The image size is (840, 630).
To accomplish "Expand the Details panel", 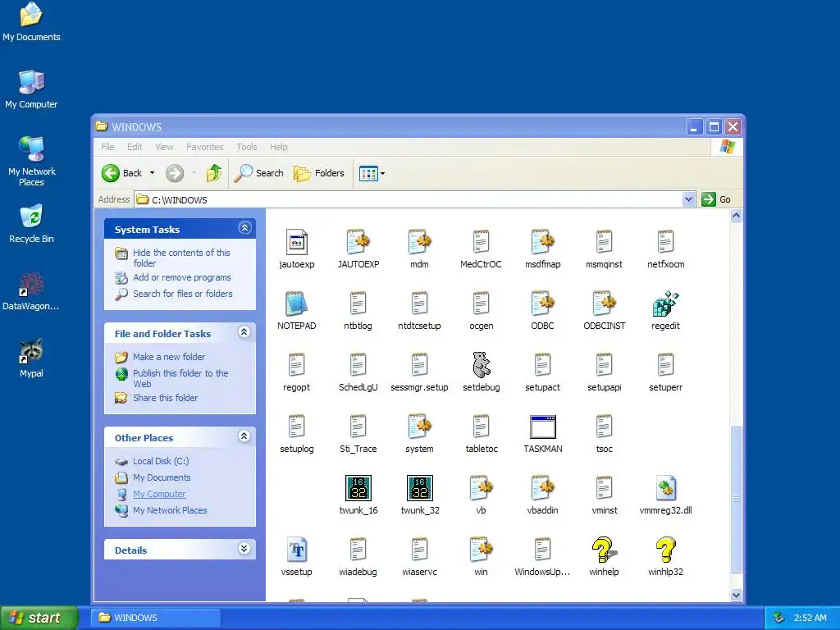I will click(x=244, y=549).
